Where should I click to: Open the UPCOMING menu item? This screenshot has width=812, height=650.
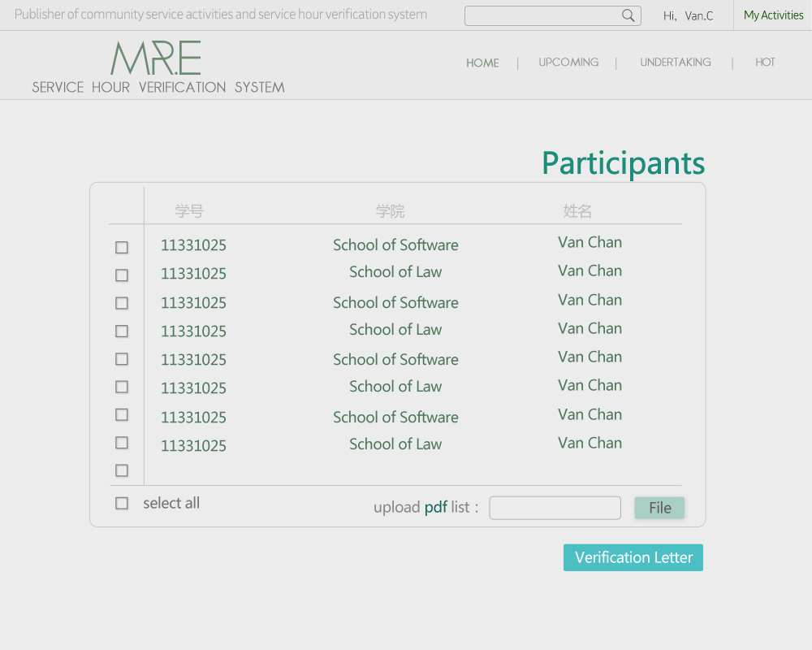point(568,63)
